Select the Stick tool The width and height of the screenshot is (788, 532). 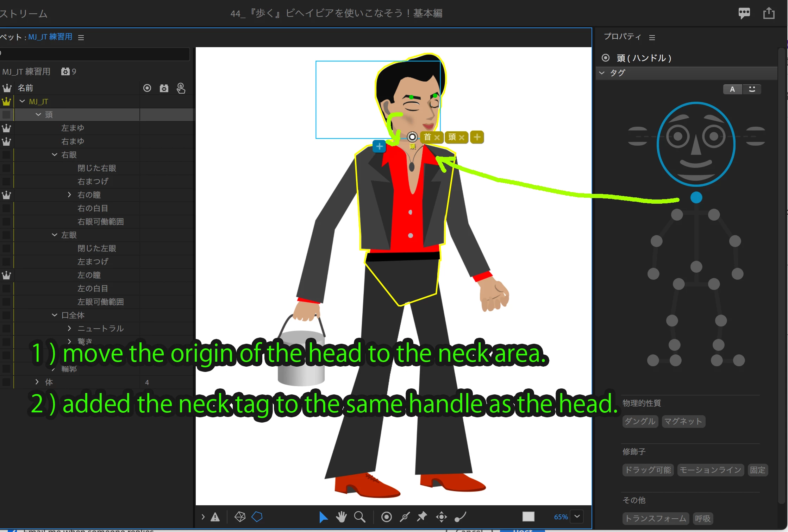pyautogui.click(x=405, y=517)
